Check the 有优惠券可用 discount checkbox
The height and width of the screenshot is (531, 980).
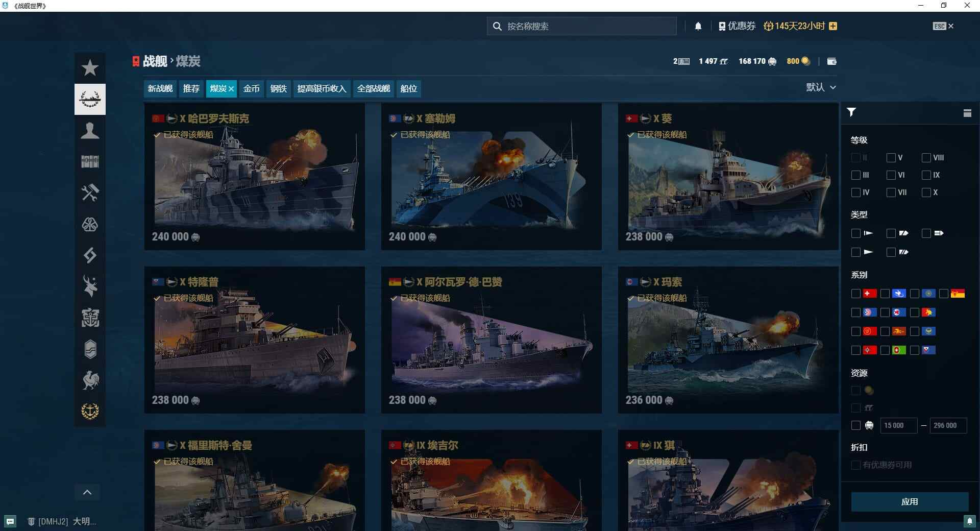pyautogui.click(x=855, y=465)
